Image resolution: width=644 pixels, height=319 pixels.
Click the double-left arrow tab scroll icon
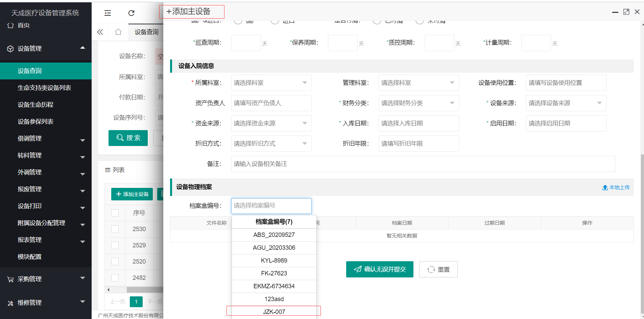pos(100,32)
